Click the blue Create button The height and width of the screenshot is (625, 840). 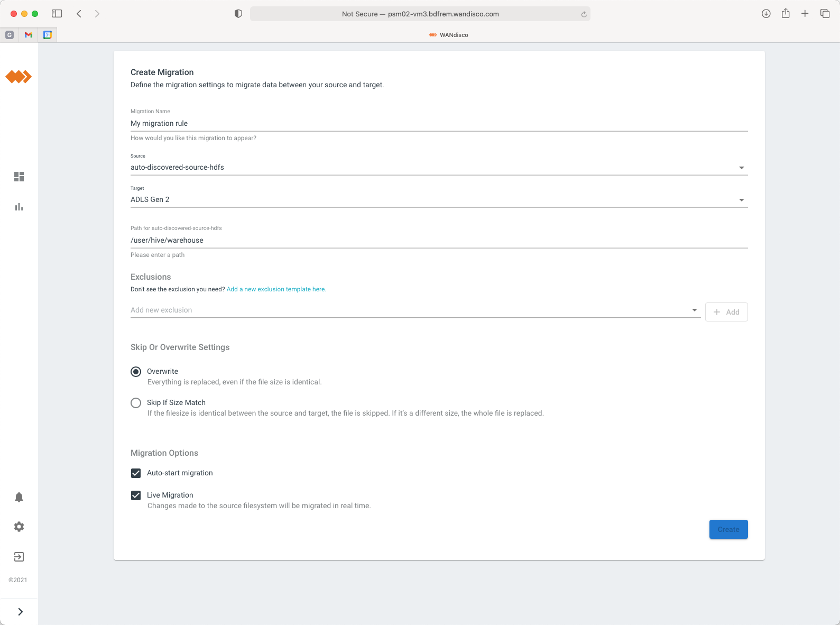728,529
